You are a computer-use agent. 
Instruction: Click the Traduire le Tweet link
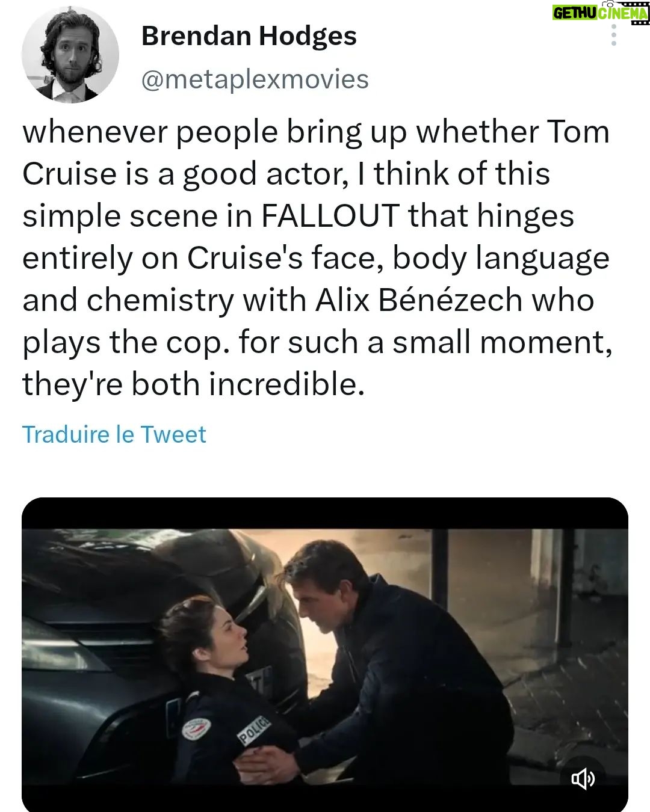114,434
